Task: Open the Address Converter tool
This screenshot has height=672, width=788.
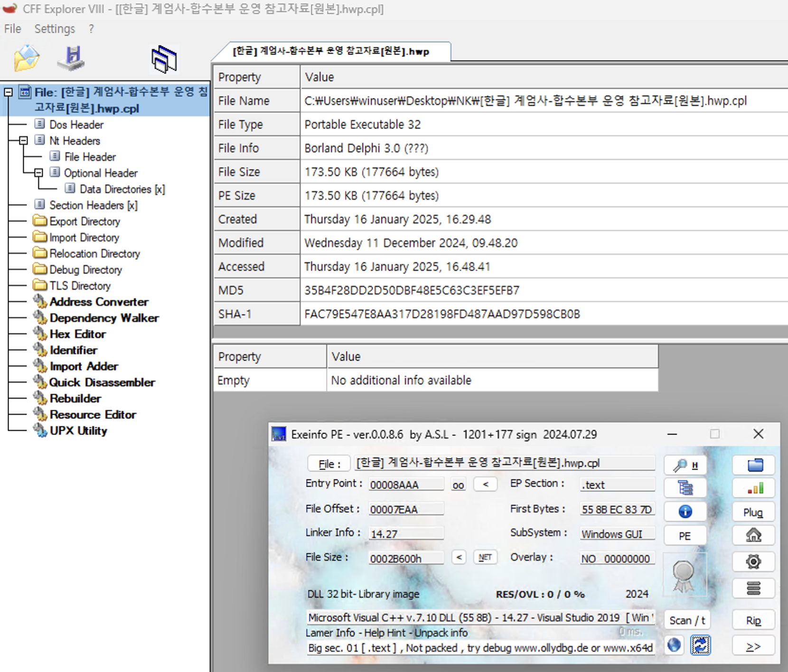Action: point(99,302)
